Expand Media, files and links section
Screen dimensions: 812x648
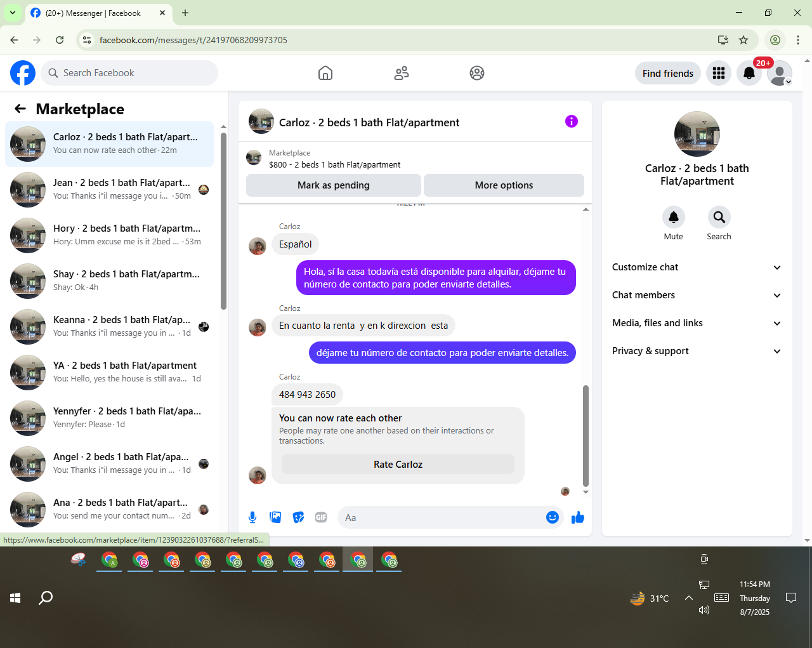tap(697, 323)
